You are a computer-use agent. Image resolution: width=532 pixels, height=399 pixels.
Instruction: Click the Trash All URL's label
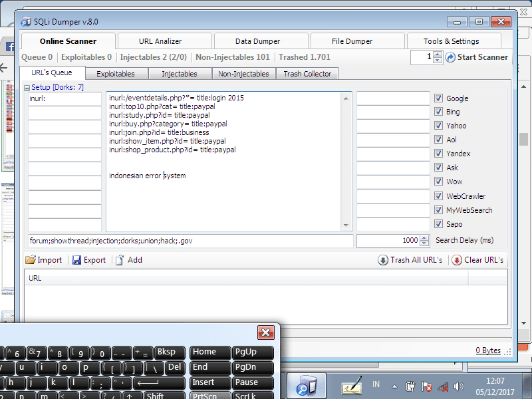416,260
